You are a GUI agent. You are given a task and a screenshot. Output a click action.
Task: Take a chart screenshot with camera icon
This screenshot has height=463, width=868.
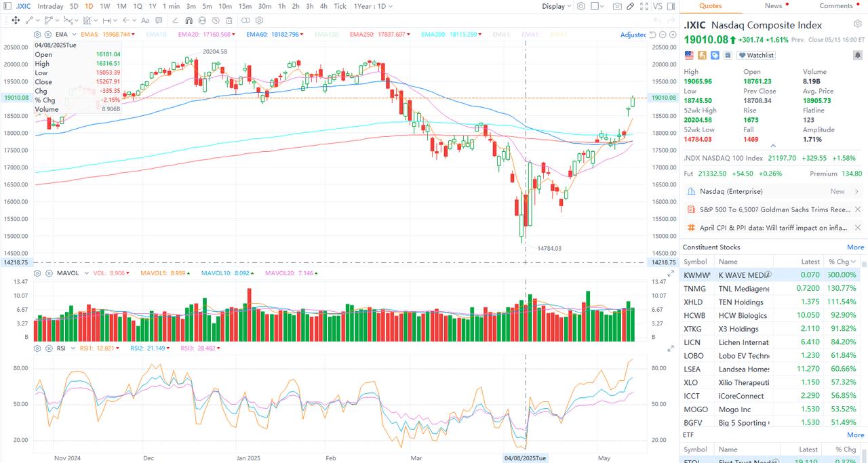coord(617,6)
